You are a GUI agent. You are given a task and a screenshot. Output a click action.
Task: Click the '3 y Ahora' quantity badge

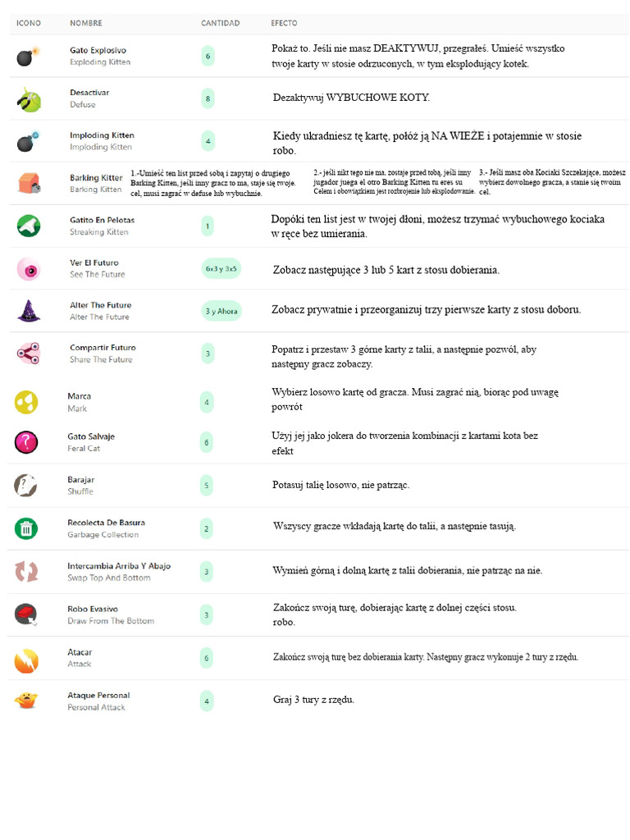click(x=221, y=311)
